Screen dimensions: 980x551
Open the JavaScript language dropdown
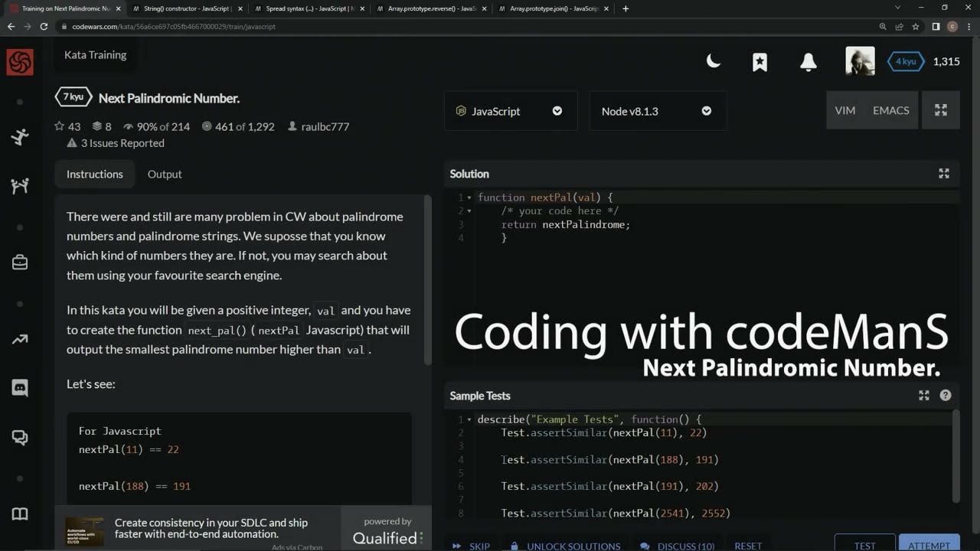click(x=511, y=111)
